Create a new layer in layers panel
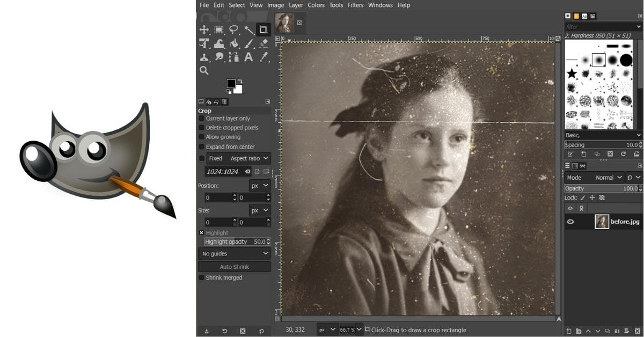 [570, 331]
